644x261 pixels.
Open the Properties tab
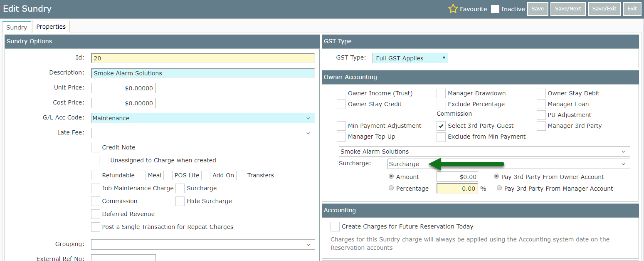point(51,27)
